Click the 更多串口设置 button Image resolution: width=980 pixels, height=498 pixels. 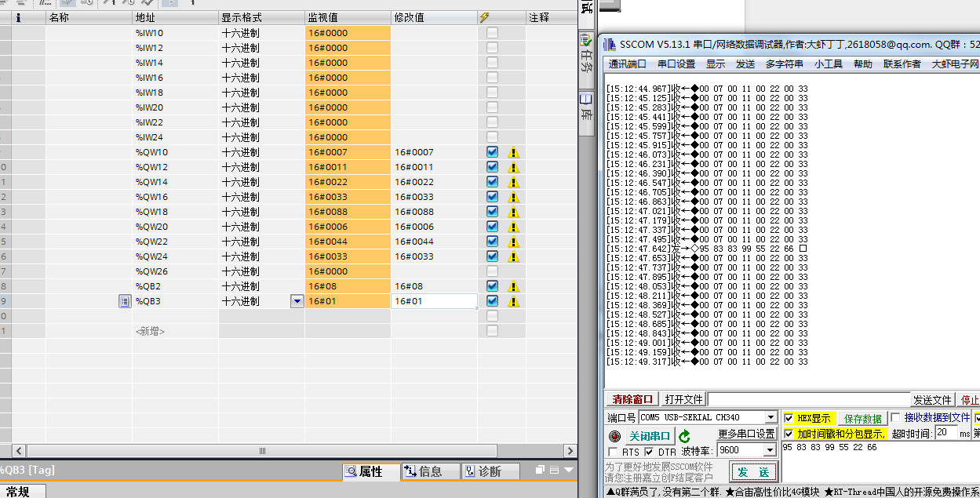coord(747,434)
